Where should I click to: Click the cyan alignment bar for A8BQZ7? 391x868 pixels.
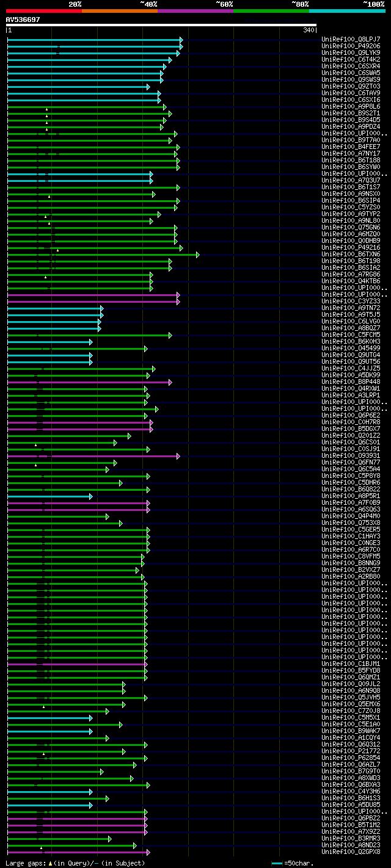click(x=54, y=328)
